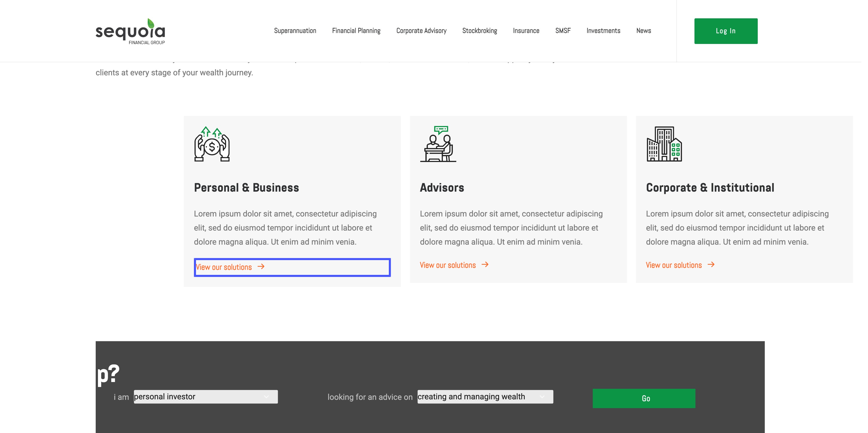This screenshot has width=868, height=433.
Task: Click arrow icon beside Personal & Business solutions
Action: click(261, 266)
